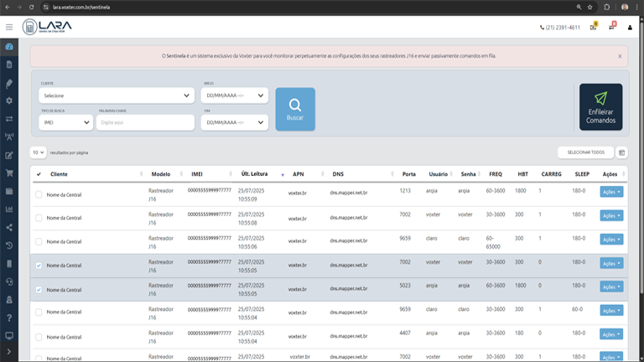Click the Palavras-chave text input field
The height and width of the screenshot is (362, 644).
[146, 122]
